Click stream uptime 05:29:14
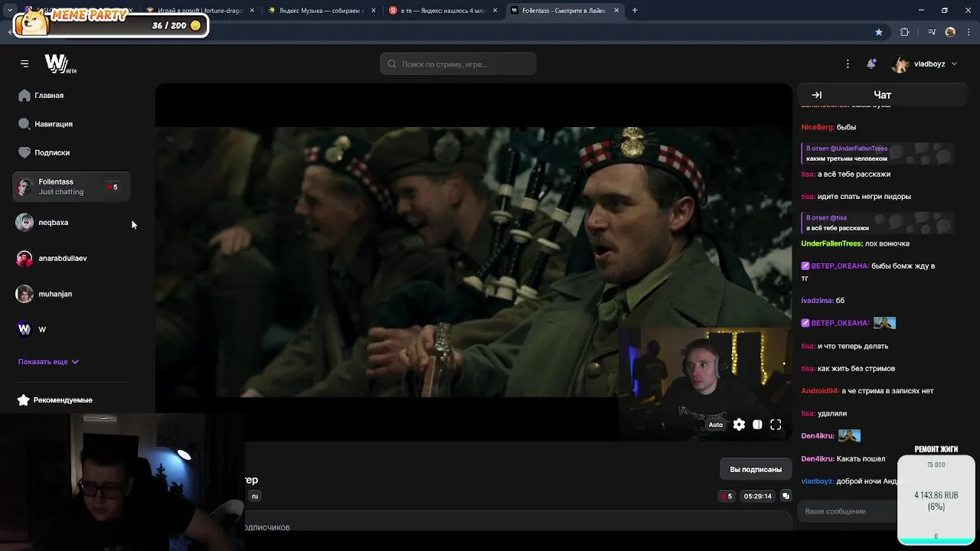 757,496
